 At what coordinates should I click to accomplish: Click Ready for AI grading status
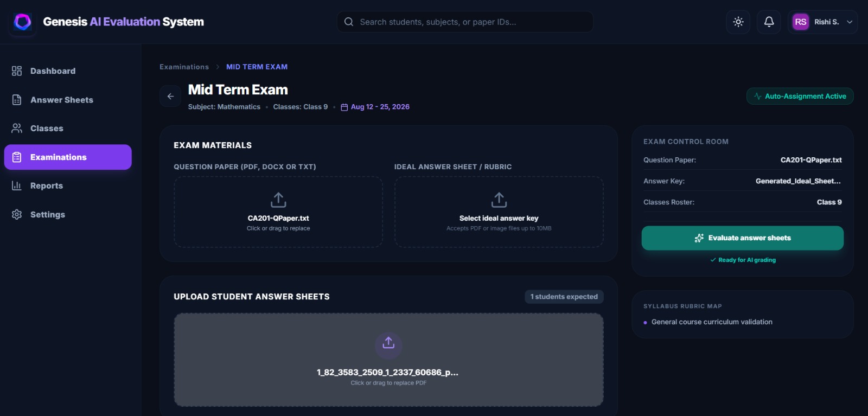coord(743,260)
